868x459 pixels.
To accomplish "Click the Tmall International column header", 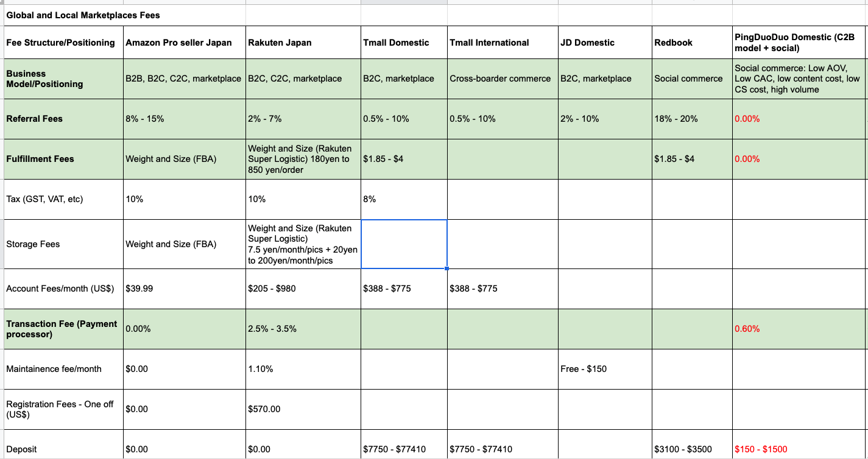I will 503,43.
